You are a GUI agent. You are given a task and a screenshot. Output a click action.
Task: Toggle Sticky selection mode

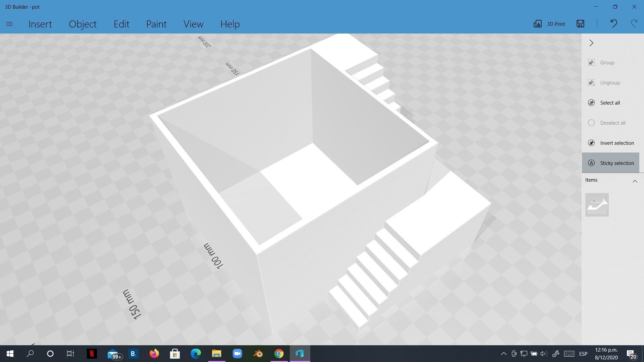(610, 163)
